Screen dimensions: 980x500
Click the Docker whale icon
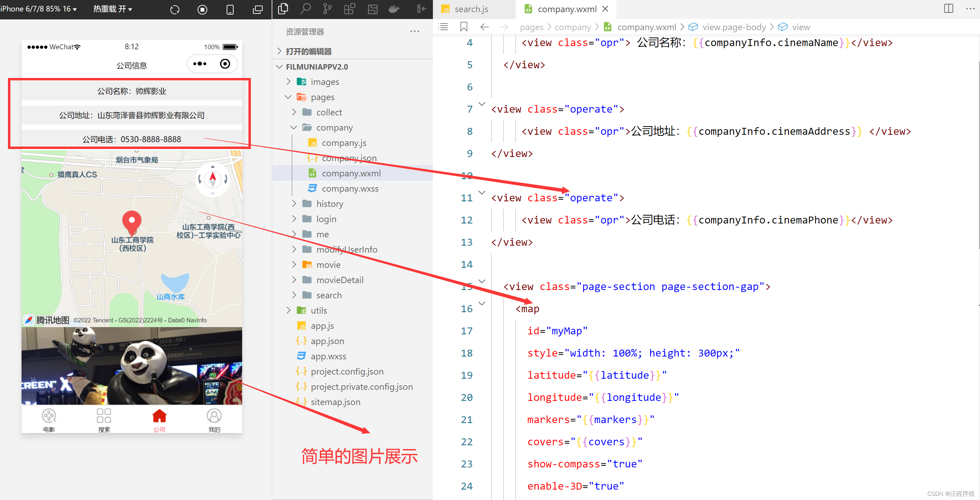[x=394, y=8]
